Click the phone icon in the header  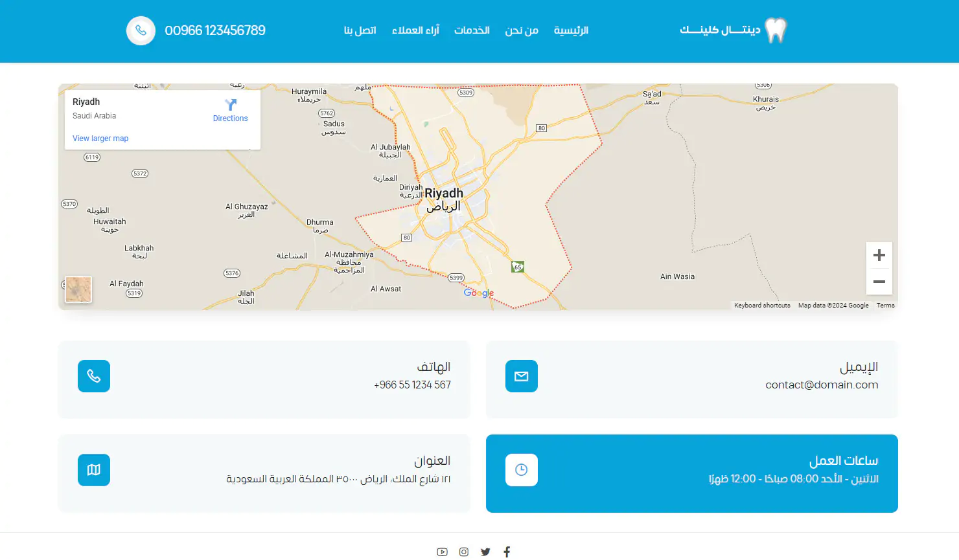(141, 30)
